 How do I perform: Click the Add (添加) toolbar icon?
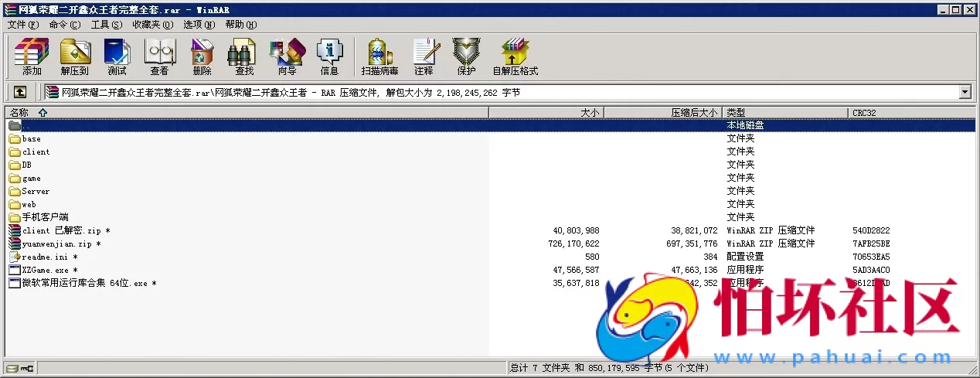click(x=32, y=57)
